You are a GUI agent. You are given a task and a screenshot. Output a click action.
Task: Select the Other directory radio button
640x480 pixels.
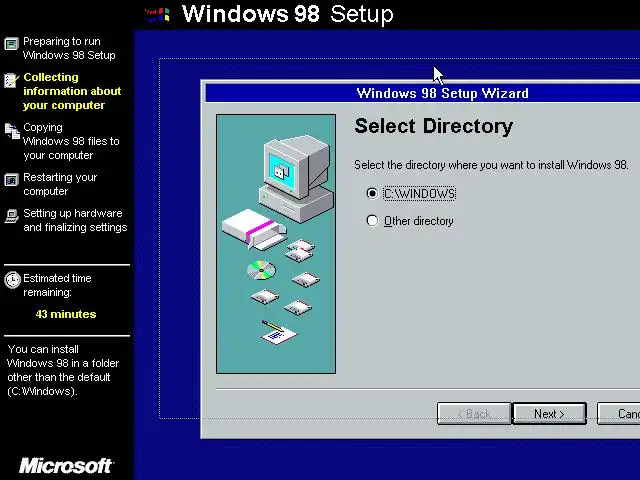(372, 221)
